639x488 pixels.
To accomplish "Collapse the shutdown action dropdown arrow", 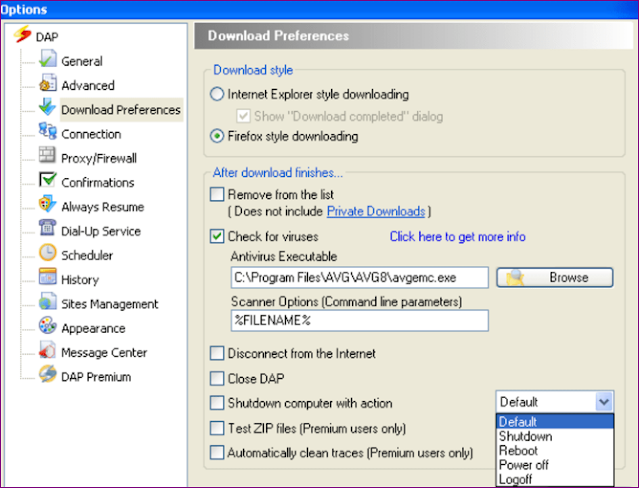I will pos(604,402).
